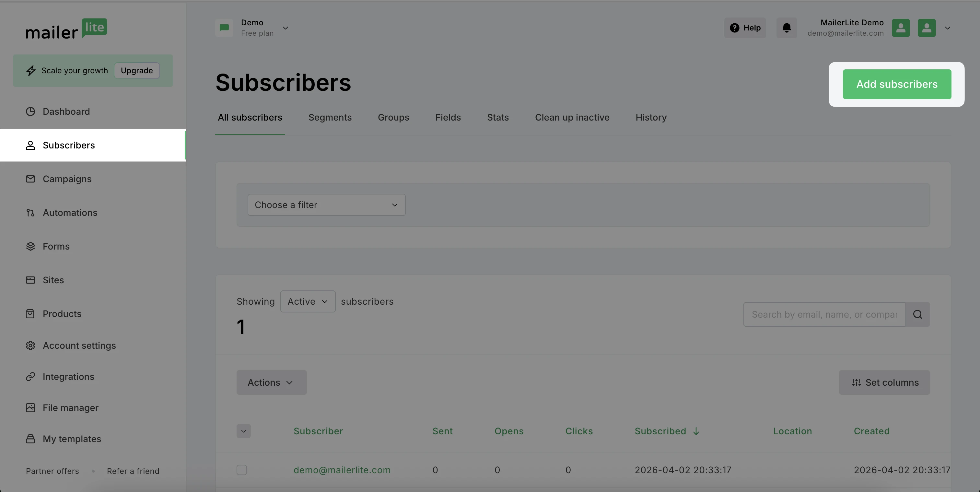Expand the Actions dropdown
The height and width of the screenshot is (492, 980).
click(x=272, y=382)
